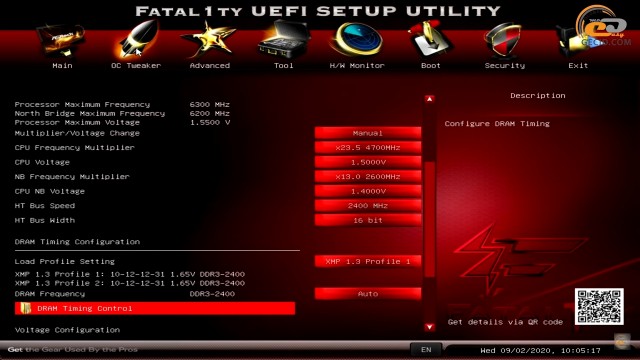This screenshot has height=360, width=640.
Task: Open the H/W Monitor radar icon
Action: point(357,40)
